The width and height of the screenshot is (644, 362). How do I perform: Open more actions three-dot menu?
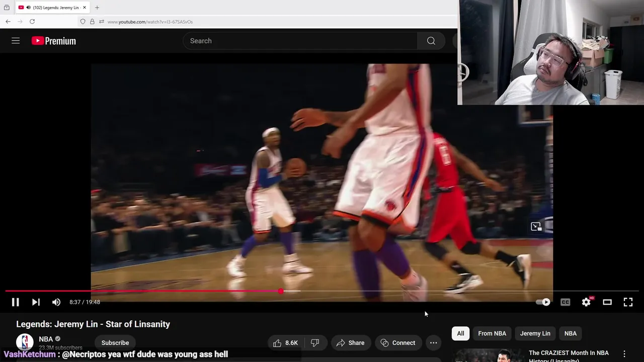(x=433, y=343)
